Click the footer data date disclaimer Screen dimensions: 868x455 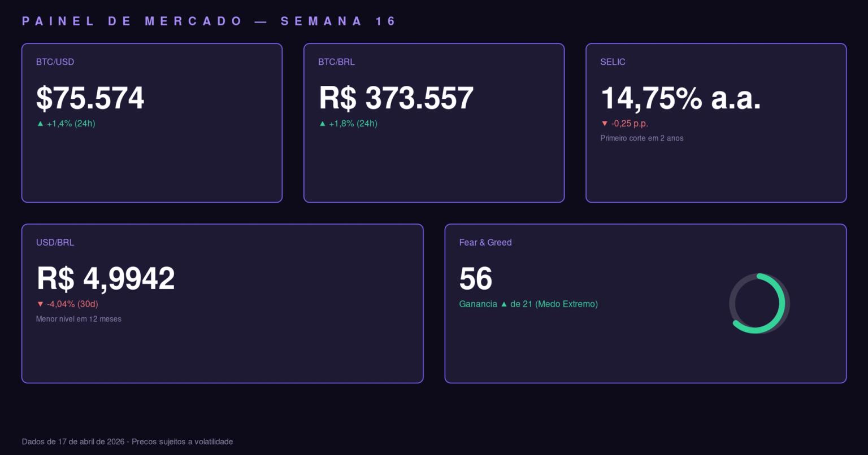pyautogui.click(x=127, y=441)
